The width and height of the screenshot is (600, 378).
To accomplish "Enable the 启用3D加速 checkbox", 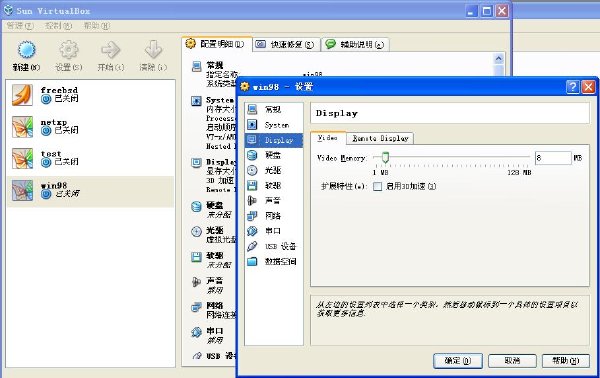I will (x=378, y=186).
